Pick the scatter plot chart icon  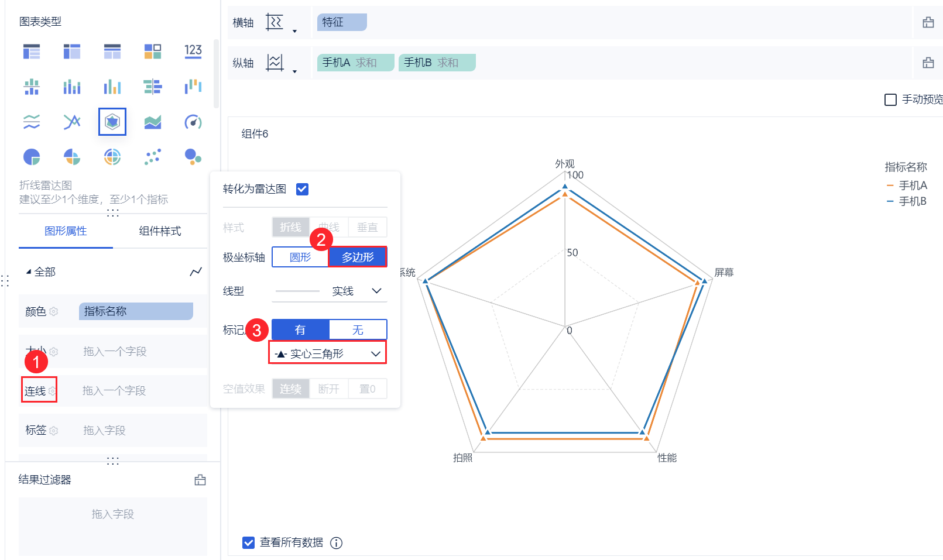click(153, 157)
